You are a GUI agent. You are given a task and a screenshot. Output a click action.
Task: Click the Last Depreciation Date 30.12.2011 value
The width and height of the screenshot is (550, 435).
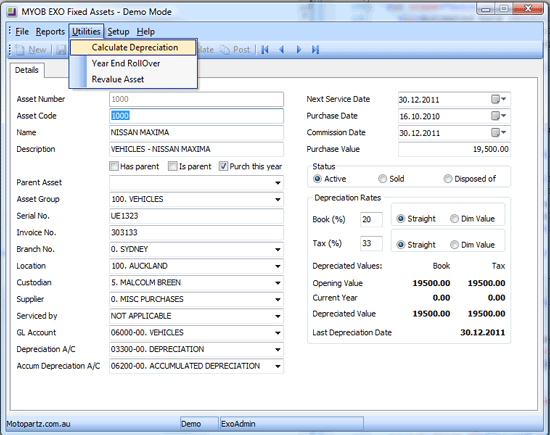(482, 333)
